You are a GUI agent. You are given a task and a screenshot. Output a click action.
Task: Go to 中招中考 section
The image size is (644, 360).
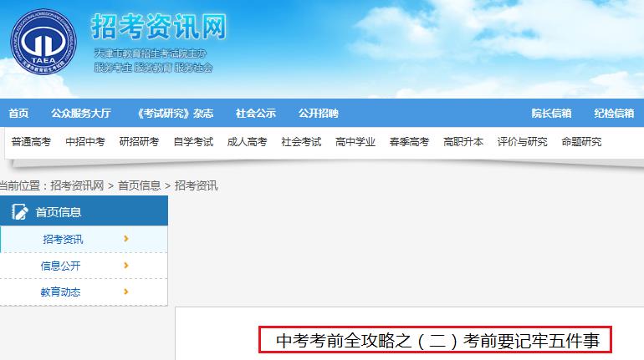click(x=85, y=142)
